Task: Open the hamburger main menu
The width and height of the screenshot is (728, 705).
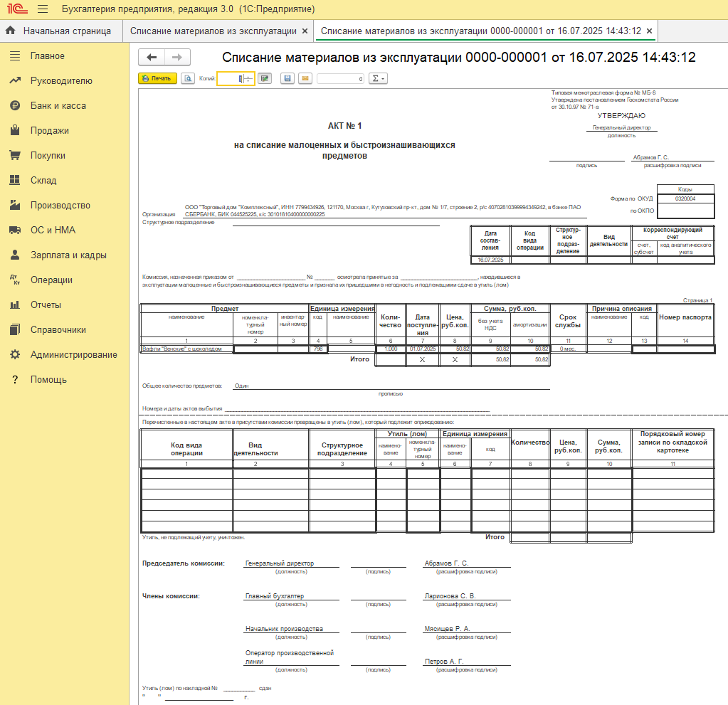Action: 43,9
